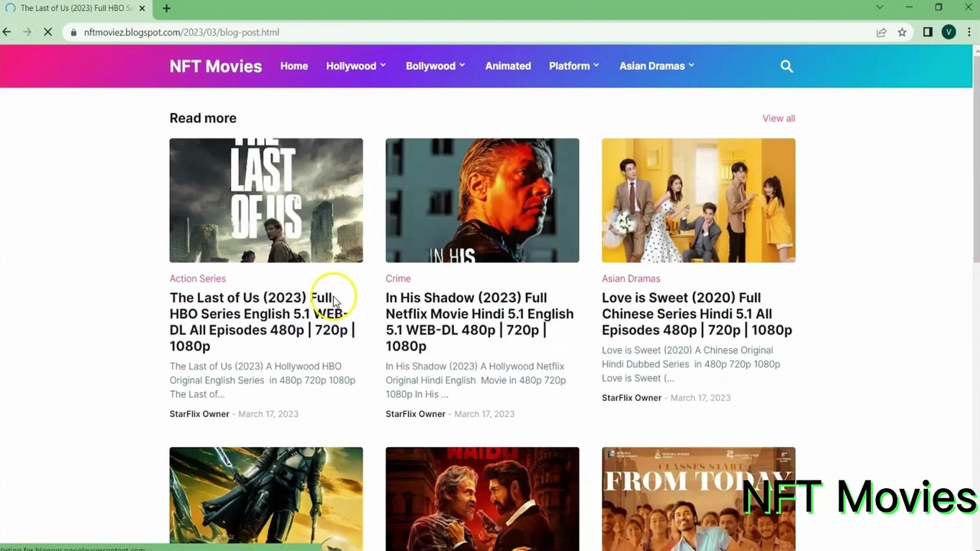980x551 pixels.
Task: Open the Chrome three-dot menu
Action: click(x=970, y=32)
